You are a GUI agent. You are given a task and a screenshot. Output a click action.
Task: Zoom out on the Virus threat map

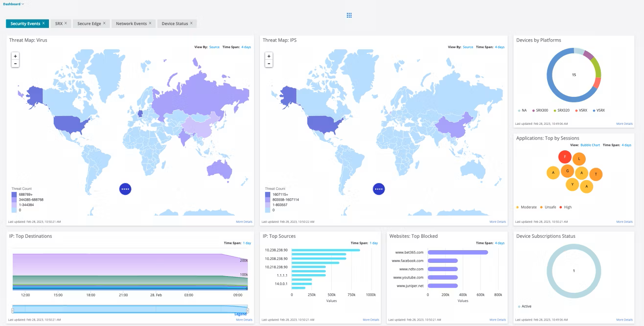click(x=15, y=64)
